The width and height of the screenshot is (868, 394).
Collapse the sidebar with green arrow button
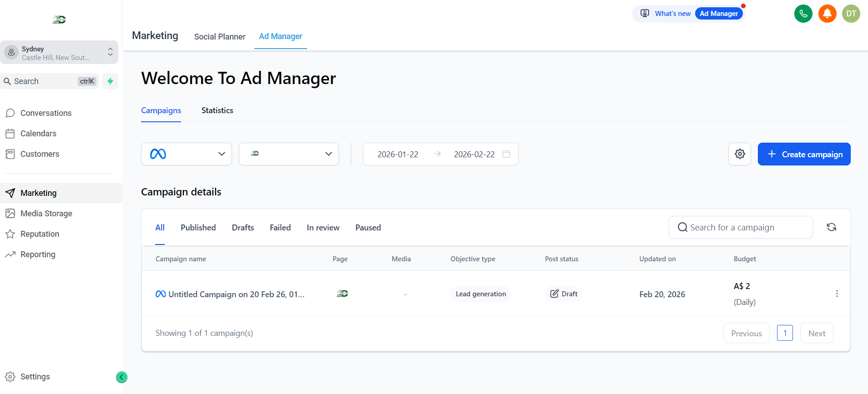[x=121, y=377]
